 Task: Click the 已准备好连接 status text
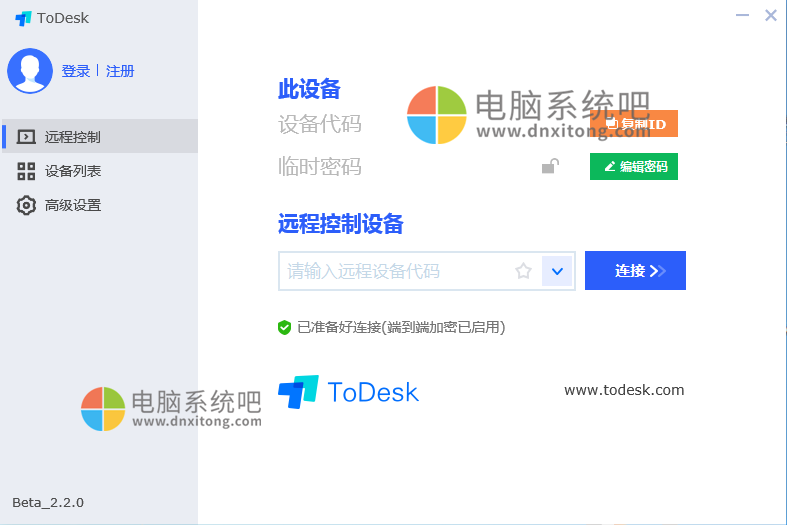point(401,327)
